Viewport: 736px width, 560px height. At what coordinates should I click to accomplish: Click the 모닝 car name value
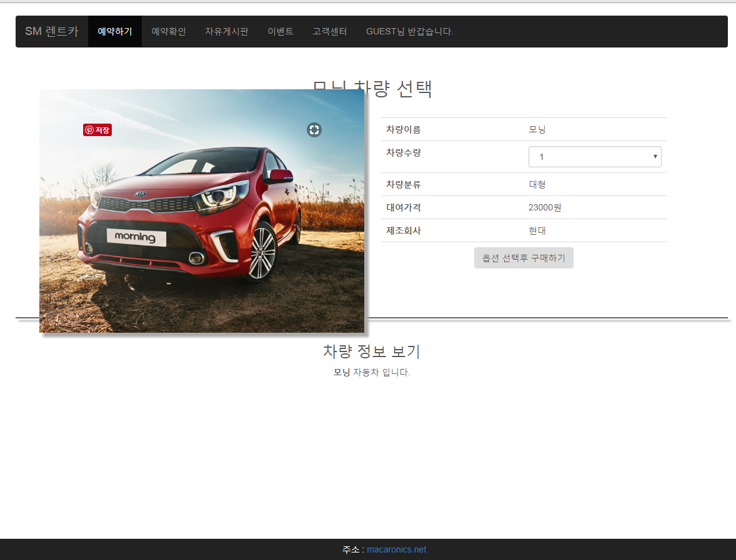point(537,129)
